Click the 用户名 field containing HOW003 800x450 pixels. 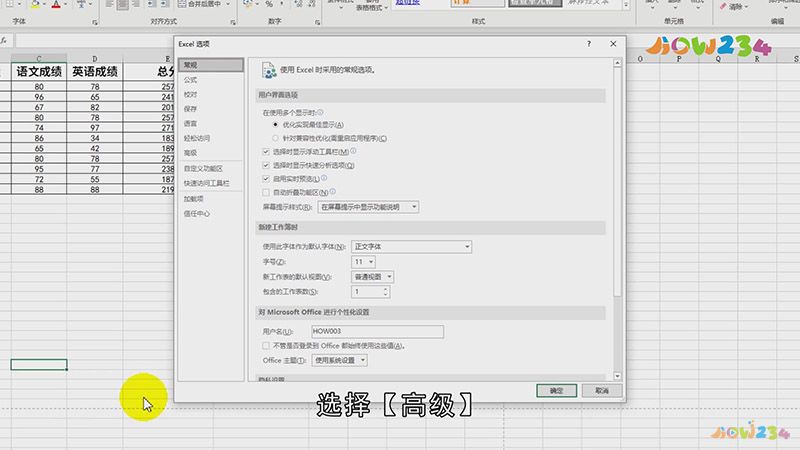tap(378, 331)
